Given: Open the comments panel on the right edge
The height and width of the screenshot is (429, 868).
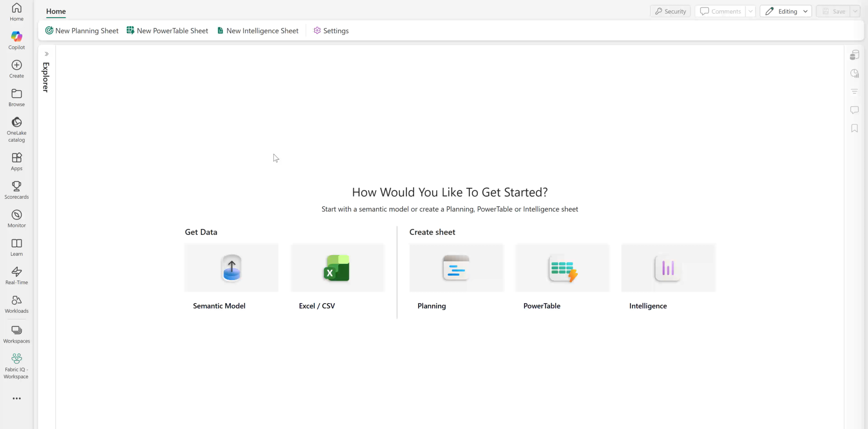Looking at the screenshot, I should coord(854,110).
